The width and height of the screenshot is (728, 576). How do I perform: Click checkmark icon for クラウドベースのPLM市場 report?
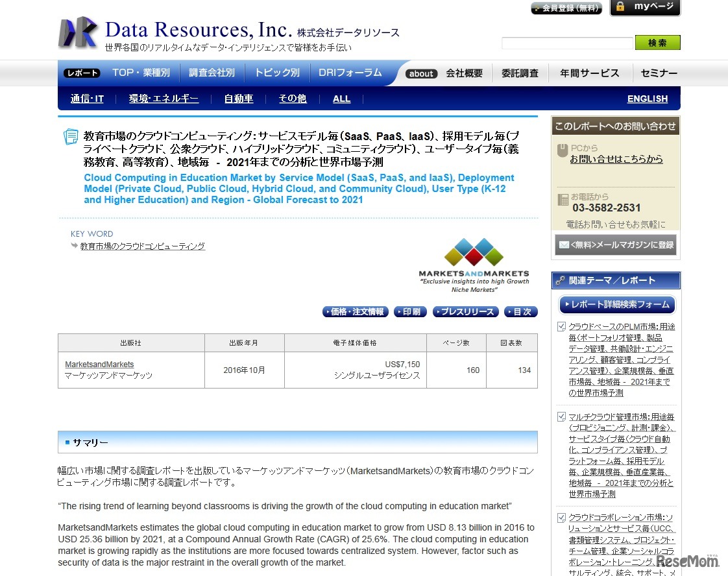point(561,326)
